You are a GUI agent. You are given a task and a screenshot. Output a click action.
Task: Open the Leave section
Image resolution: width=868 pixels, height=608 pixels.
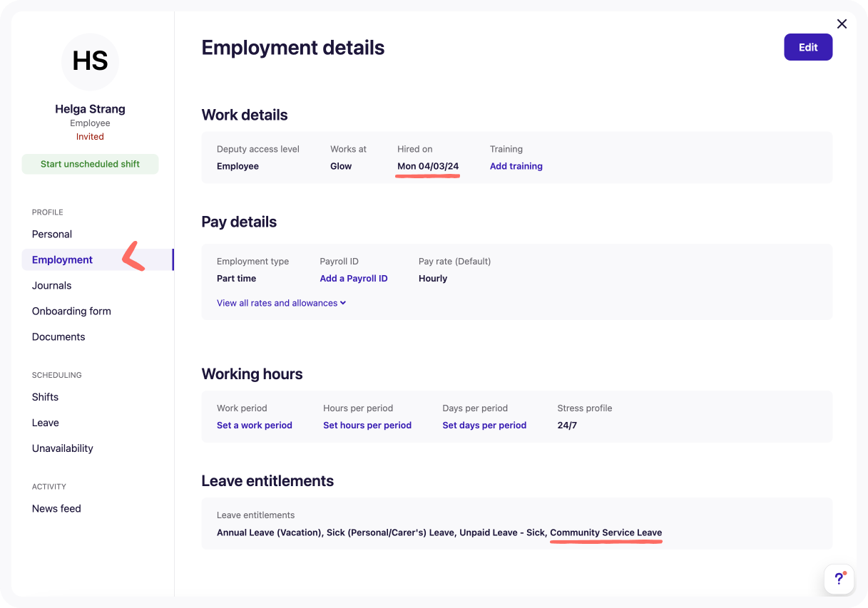tap(45, 423)
